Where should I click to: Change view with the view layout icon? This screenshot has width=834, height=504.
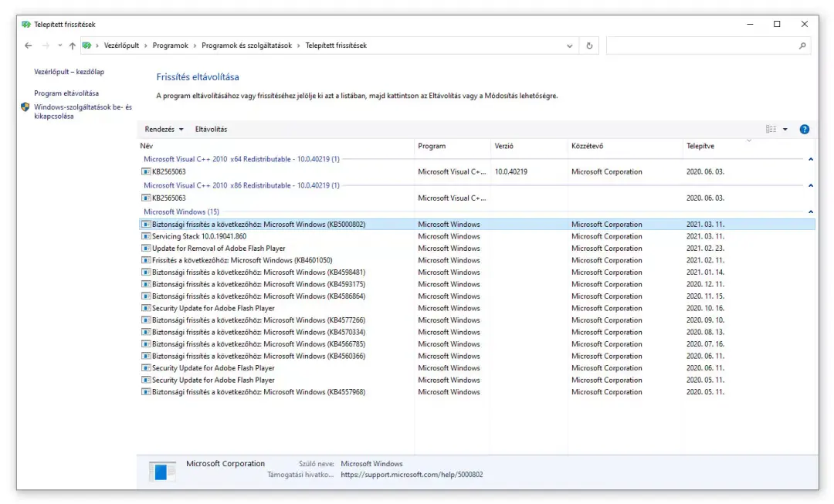[771, 129]
